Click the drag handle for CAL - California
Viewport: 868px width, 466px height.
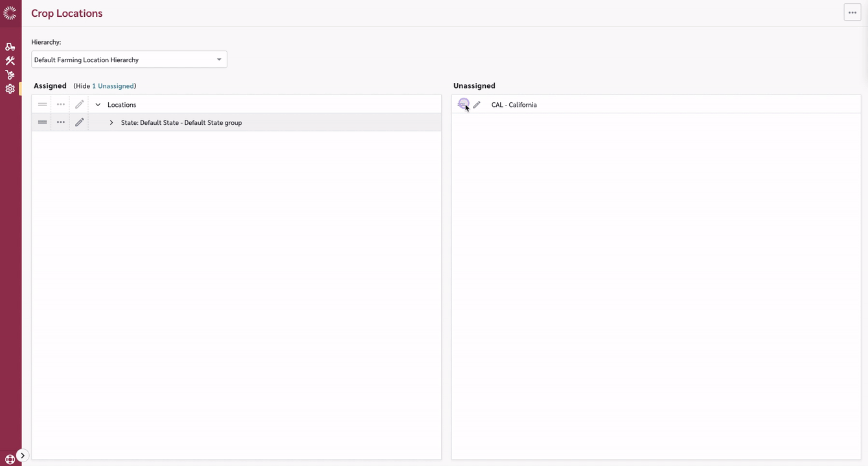[x=463, y=104]
